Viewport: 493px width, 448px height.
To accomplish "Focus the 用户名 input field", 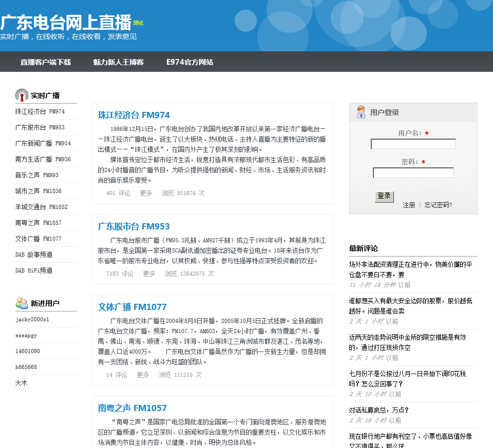I will point(413,144).
